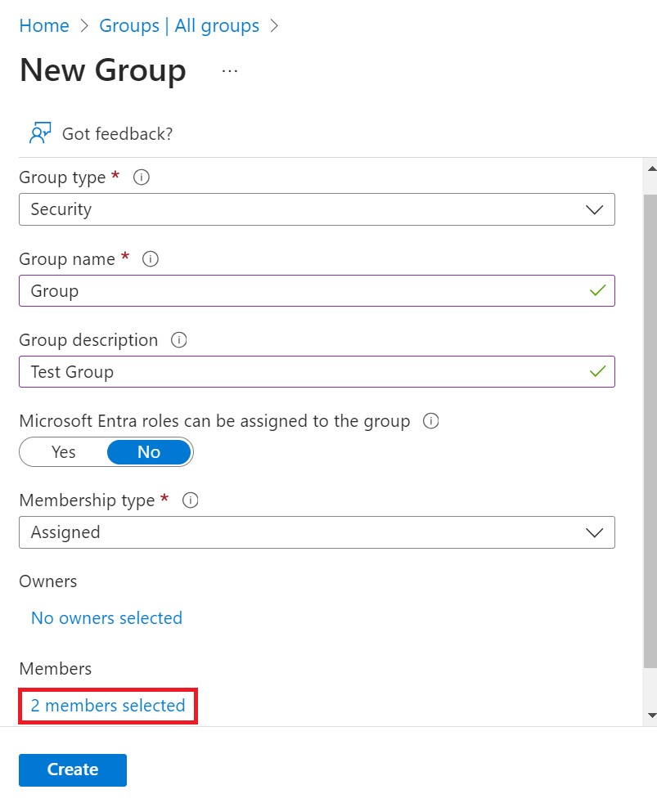The image size is (657, 812).
Task: Go to Home breadcrumb
Action: coord(44,26)
